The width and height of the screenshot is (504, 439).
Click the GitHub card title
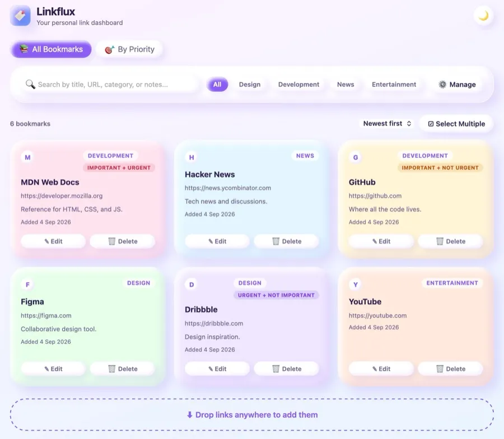pyautogui.click(x=362, y=182)
